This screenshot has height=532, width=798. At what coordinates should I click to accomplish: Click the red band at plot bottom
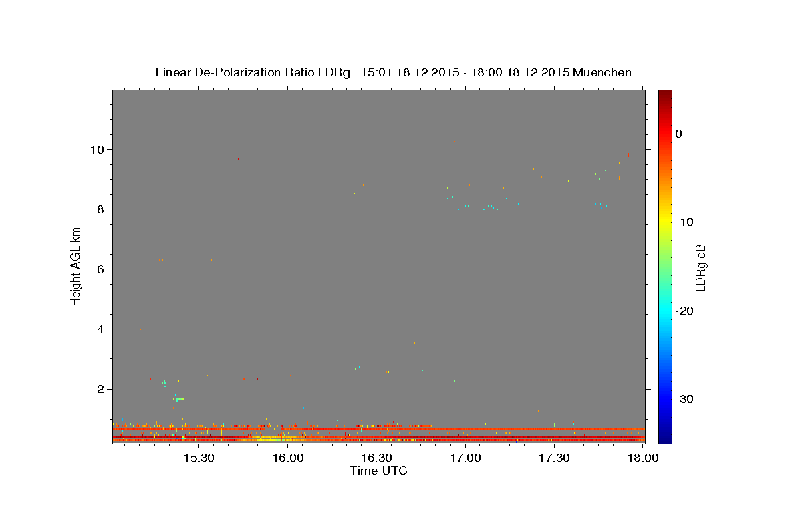(378, 440)
